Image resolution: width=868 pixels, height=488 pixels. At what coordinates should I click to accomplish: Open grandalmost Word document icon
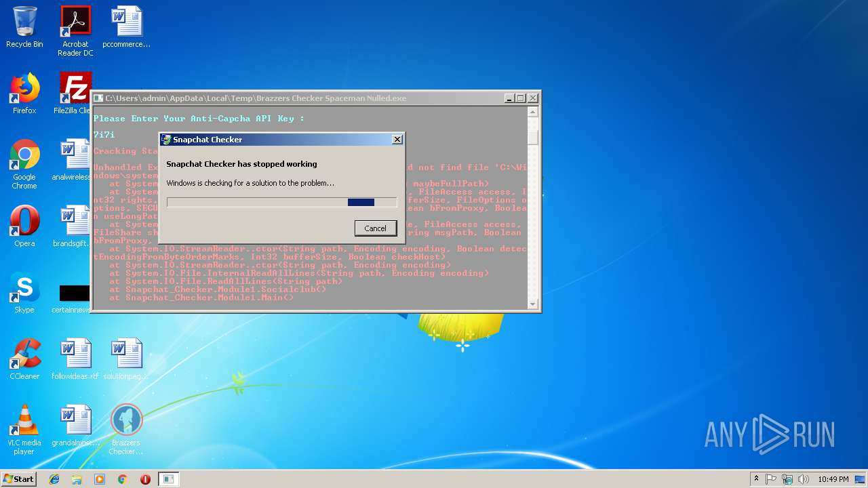(x=75, y=426)
